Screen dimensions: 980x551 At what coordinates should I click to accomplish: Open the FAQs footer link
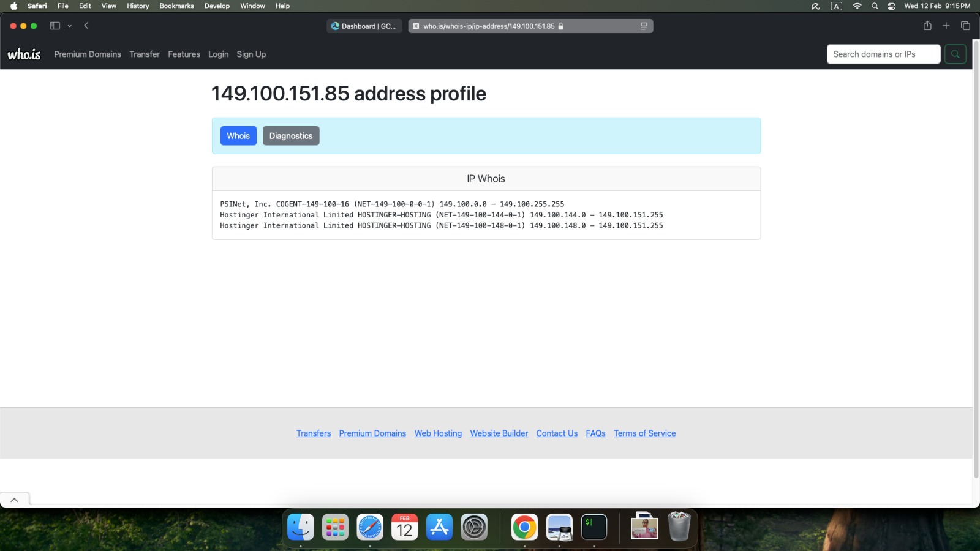tap(595, 433)
